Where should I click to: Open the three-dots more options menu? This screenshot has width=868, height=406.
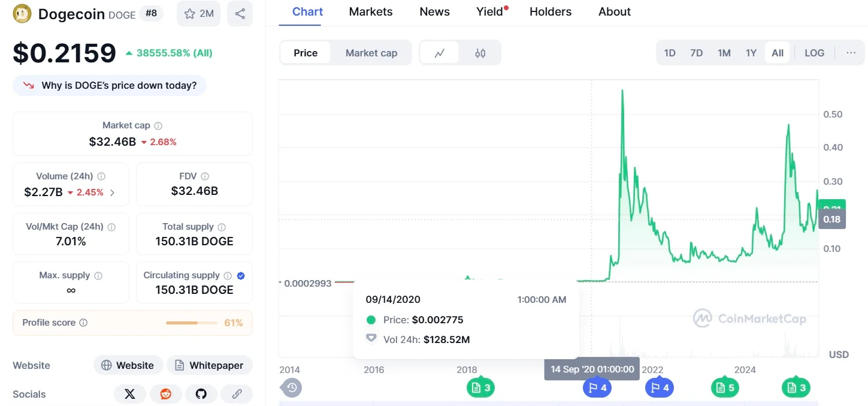(851, 53)
